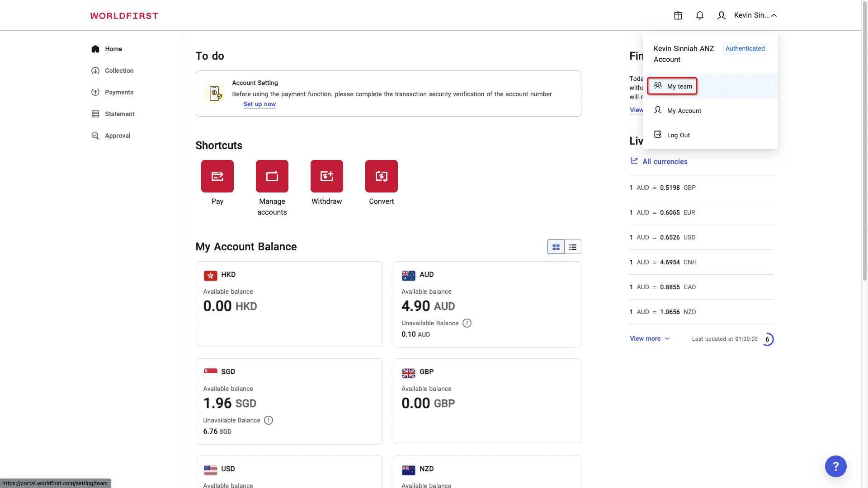868x488 pixels.
Task: Open the Convert shortcut
Action: tap(381, 176)
